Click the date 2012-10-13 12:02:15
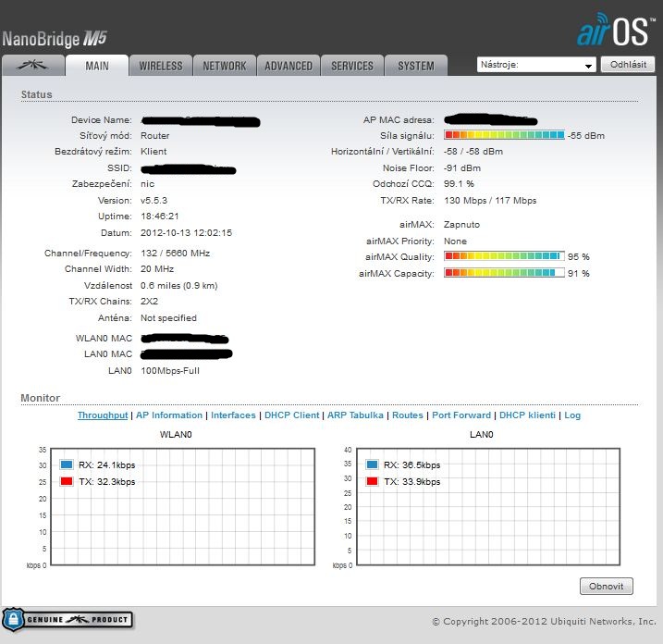This screenshot has height=644, width=663. tap(186, 233)
